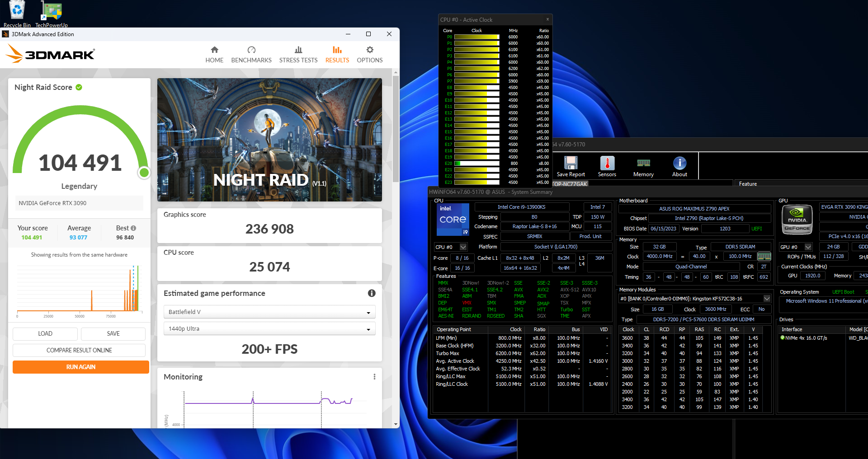
Task: Click the P0 core clock bar
Action: pos(477,37)
